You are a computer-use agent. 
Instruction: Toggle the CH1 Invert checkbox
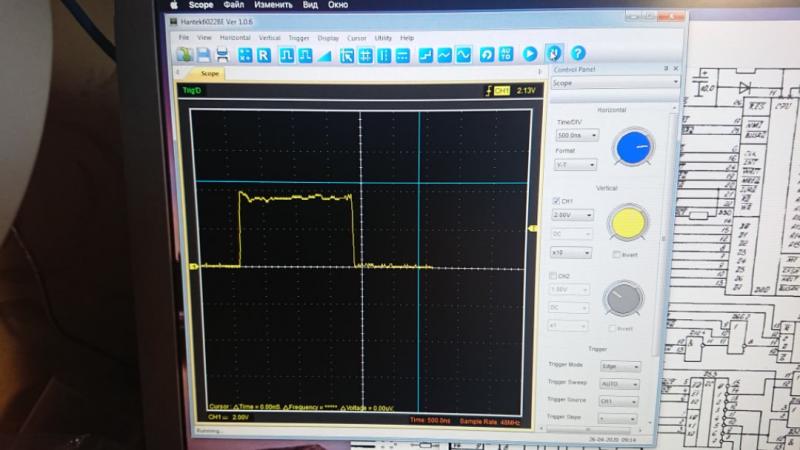(x=616, y=254)
